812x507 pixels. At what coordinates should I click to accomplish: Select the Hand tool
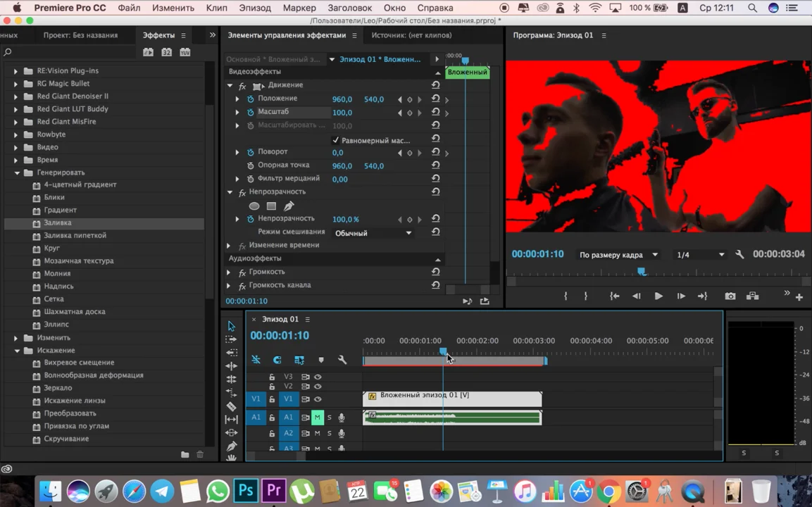pos(231,458)
